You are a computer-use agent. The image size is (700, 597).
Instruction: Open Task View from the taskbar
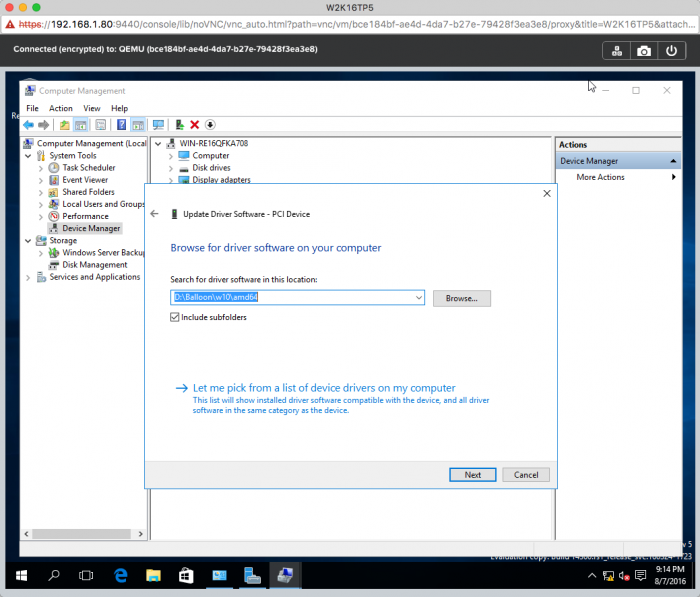86,576
